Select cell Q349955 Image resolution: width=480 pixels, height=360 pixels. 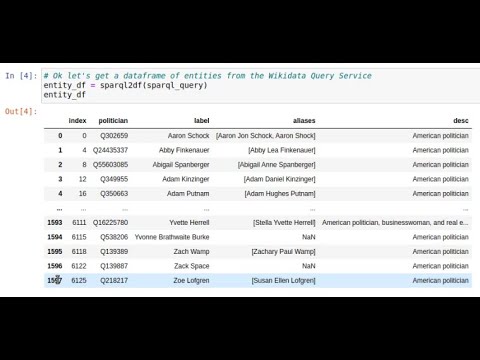pyautogui.click(x=114, y=179)
